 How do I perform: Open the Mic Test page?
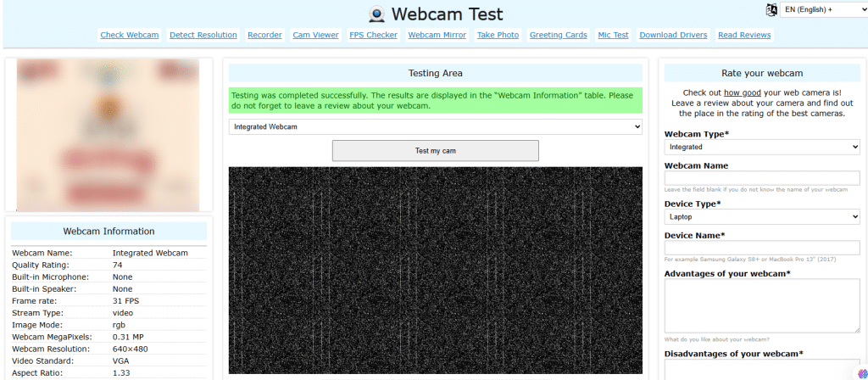(613, 35)
